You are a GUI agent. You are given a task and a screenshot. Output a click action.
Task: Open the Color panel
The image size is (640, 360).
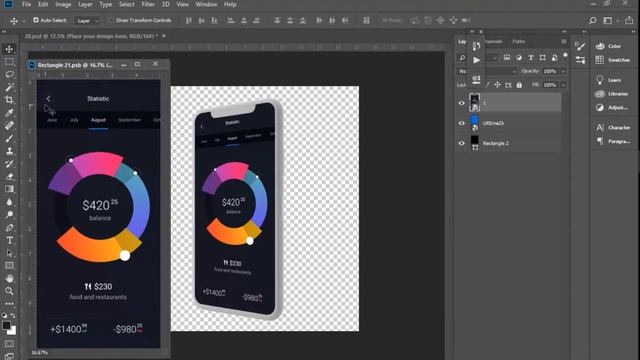click(608, 46)
